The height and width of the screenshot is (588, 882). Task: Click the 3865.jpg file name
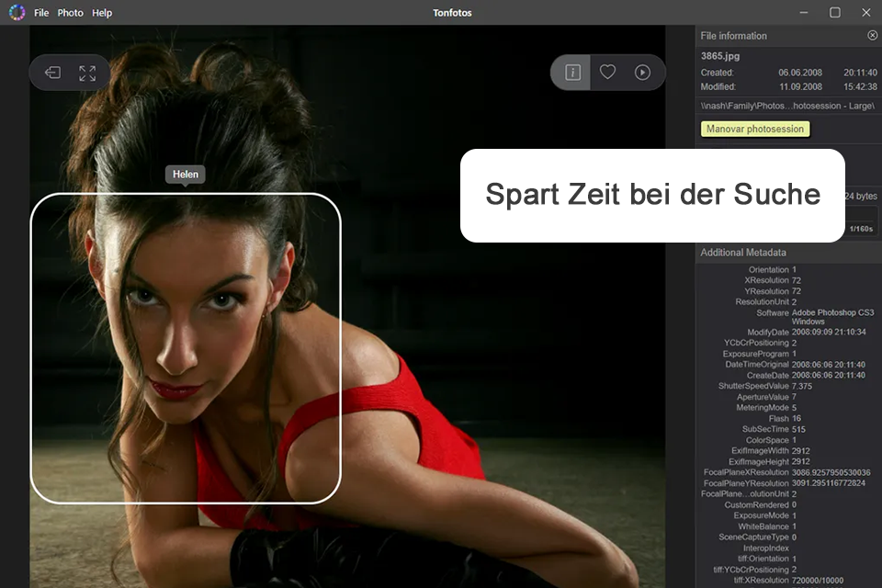click(720, 56)
